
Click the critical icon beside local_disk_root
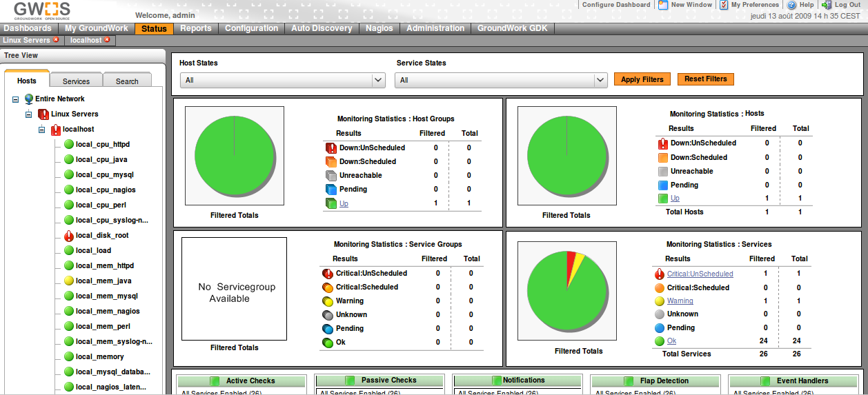pyautogui.click(x=68, y=236)
